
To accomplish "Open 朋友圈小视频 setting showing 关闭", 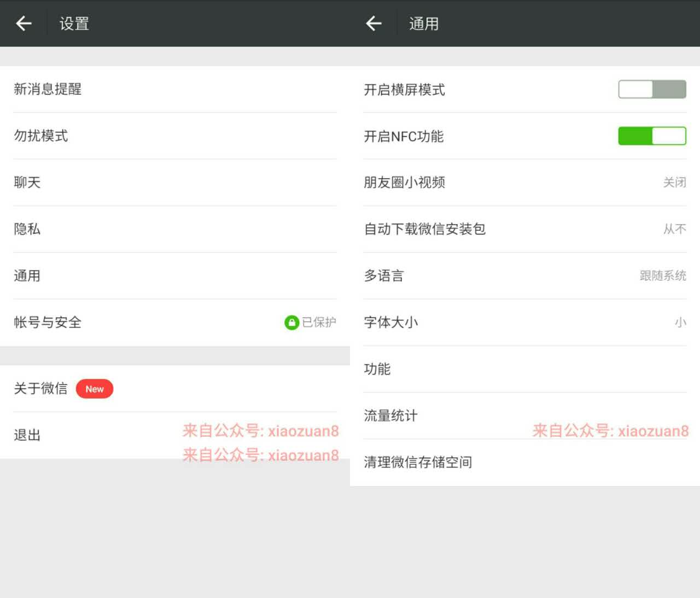I will 524,183.
